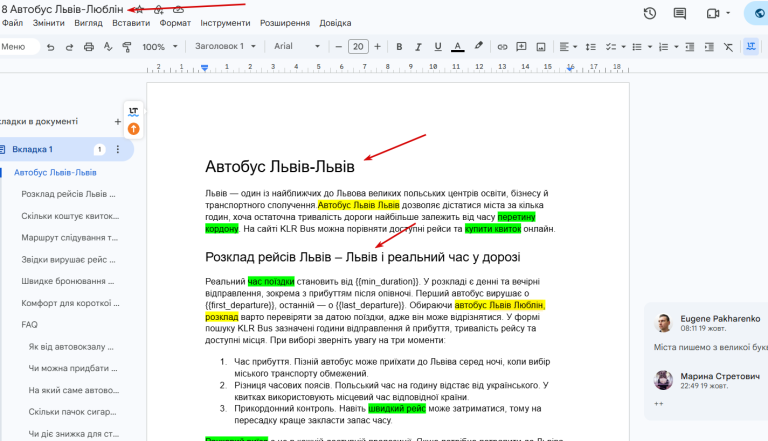The height and width of the screenshot is (441, 768).
Task: Rename the document title Автобус Львів-Люблін
Action: click(62, 9)
